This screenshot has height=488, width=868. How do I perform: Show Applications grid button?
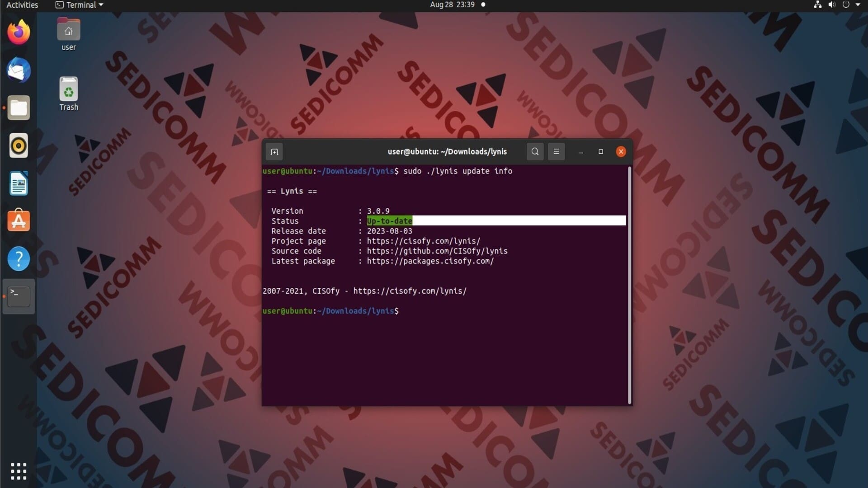coord(19,471)
